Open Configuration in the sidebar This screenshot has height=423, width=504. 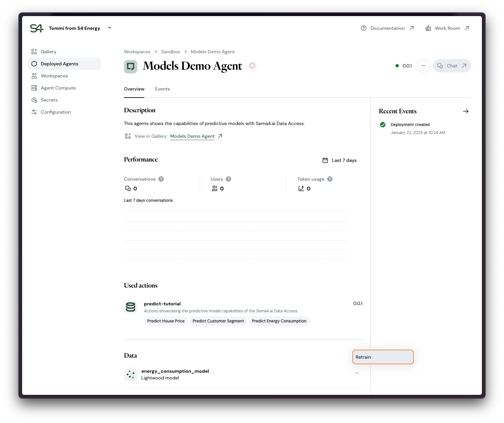pyautogui.click(x=64, y=112)
